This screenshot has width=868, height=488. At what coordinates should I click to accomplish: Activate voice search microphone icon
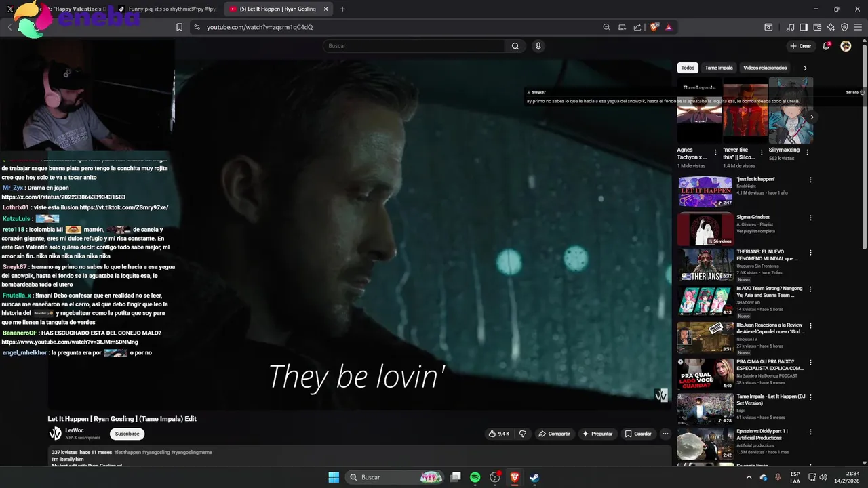pyautogui.click(x=538, y=46)
